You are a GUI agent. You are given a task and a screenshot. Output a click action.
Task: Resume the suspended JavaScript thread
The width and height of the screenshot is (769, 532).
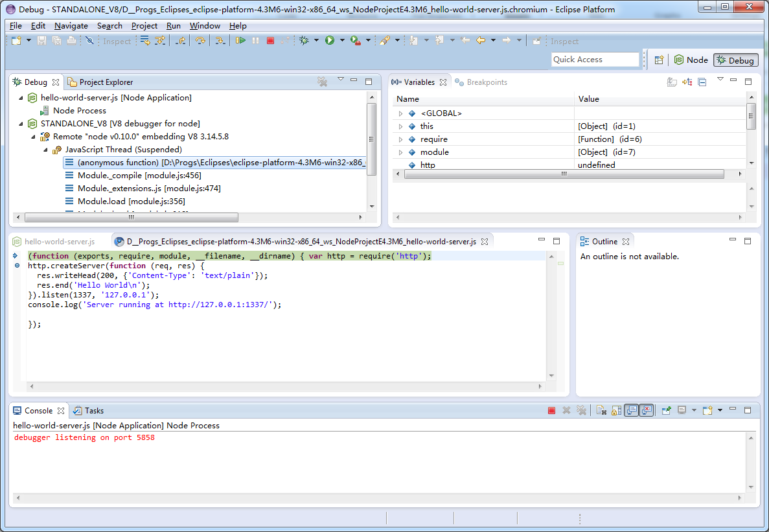(242, 40)
